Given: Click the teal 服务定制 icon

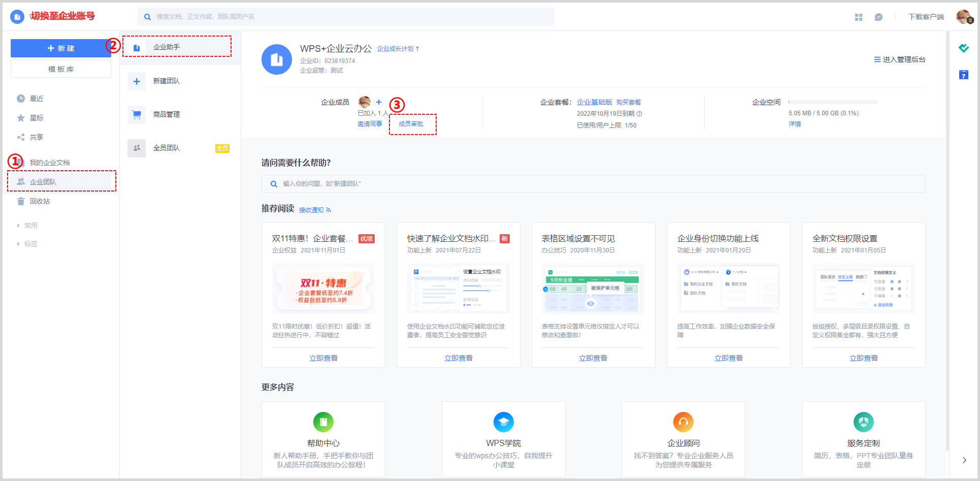Looking at the screenshot, I should [864, 422].
